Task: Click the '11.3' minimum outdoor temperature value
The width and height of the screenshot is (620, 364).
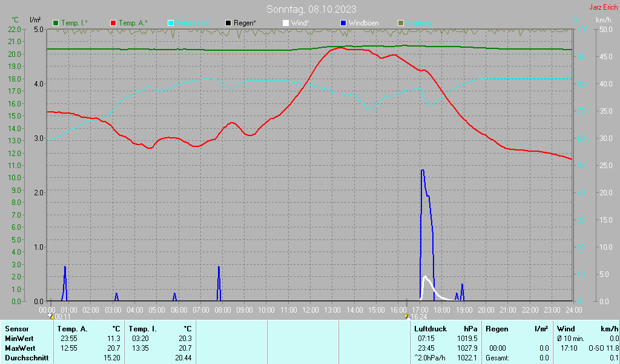Action: (114, 339)
